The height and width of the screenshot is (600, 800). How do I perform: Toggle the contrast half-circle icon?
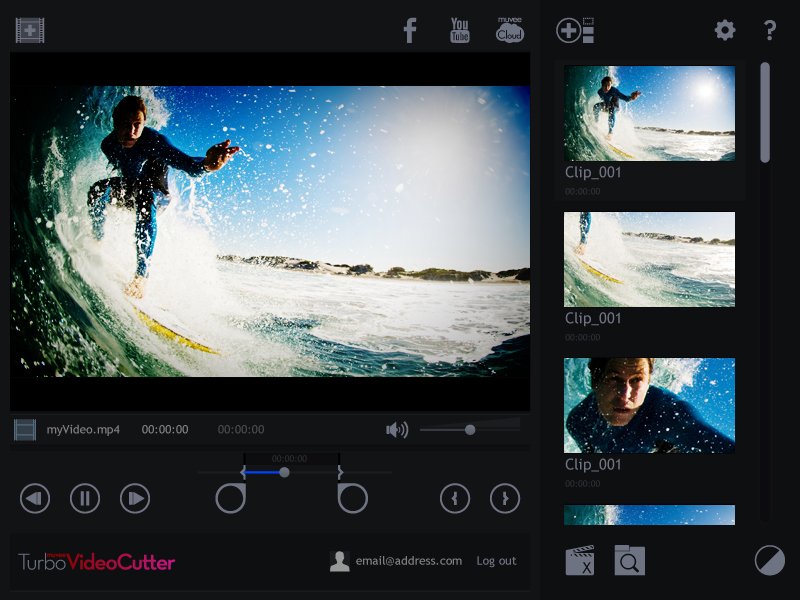tap(769, 560)
